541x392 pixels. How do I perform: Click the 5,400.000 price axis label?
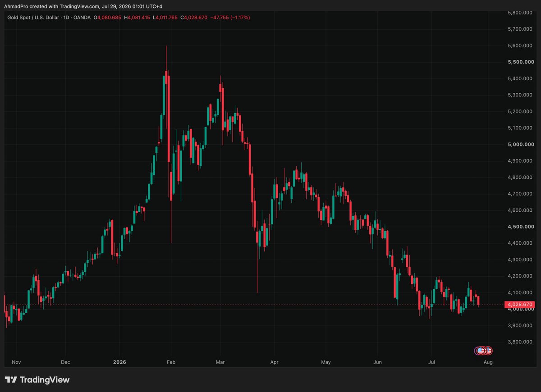pos(521,78)
